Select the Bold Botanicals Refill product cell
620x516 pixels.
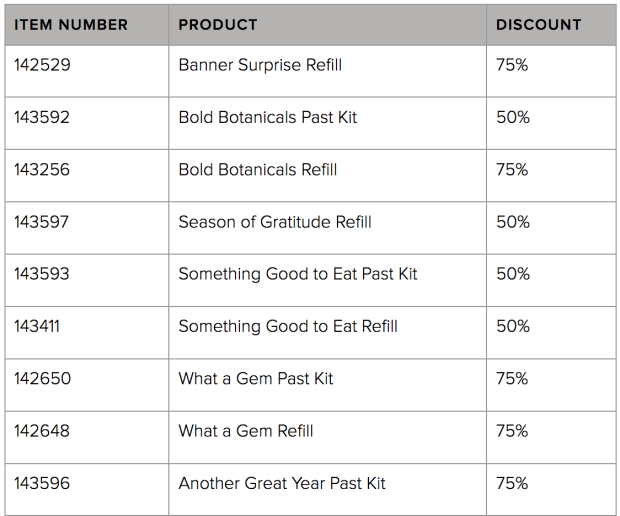[x=258, y=170]
